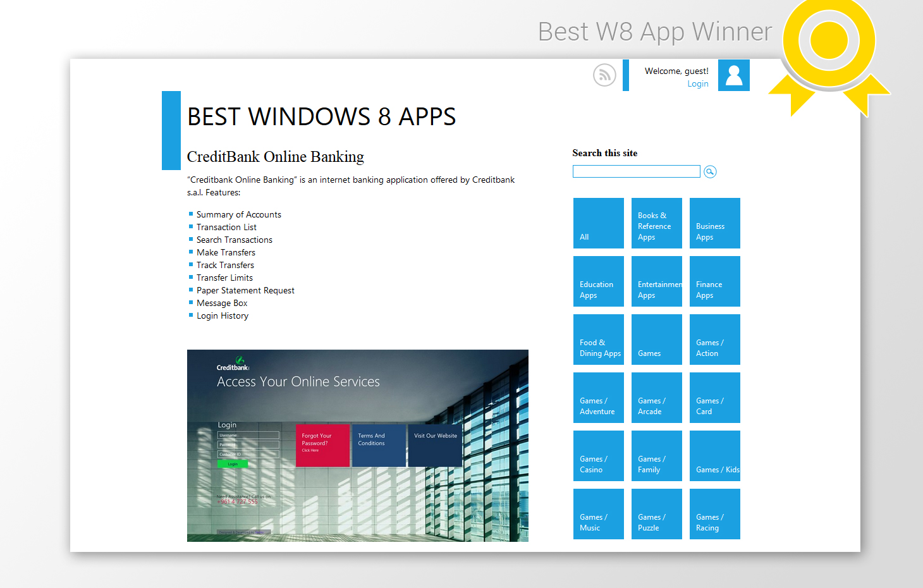The image size is (923, 588).
Task: Click the BEST WINDOWS 8 APPS heading
Action: [321, 117]
